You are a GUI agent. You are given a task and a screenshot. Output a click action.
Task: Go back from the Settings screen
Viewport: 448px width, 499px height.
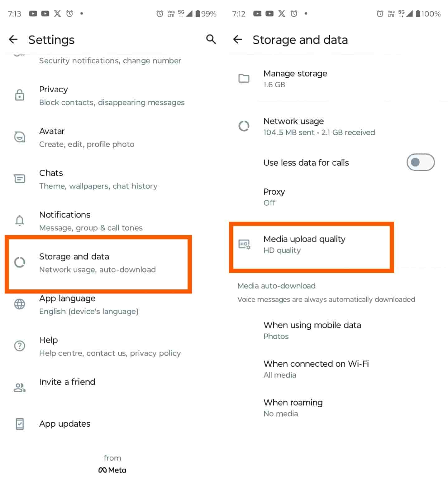click(13, 39)
